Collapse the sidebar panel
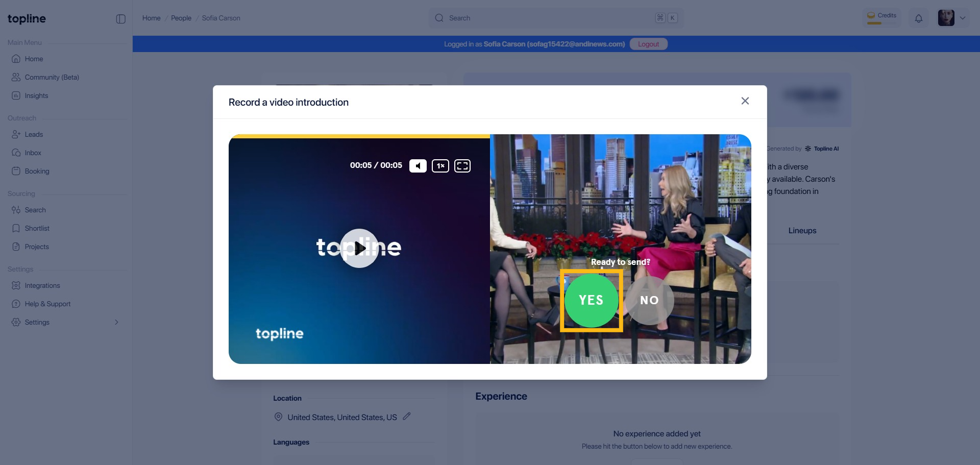 [121, 19]
